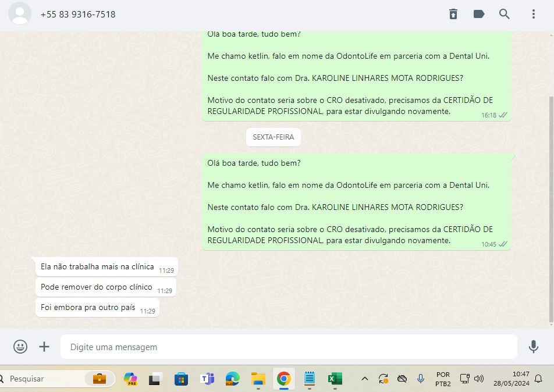Image resolution: width=554 pixels, height=392 pixels.
Task: Click the SEXTA-FEIRA date separator
Action: (274, 137)
